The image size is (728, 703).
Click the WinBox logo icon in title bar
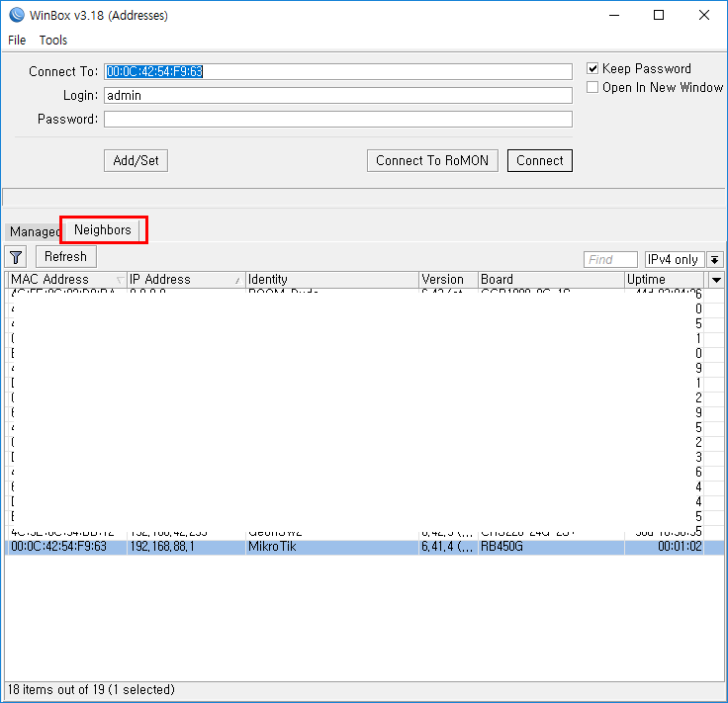pos(16,15)
